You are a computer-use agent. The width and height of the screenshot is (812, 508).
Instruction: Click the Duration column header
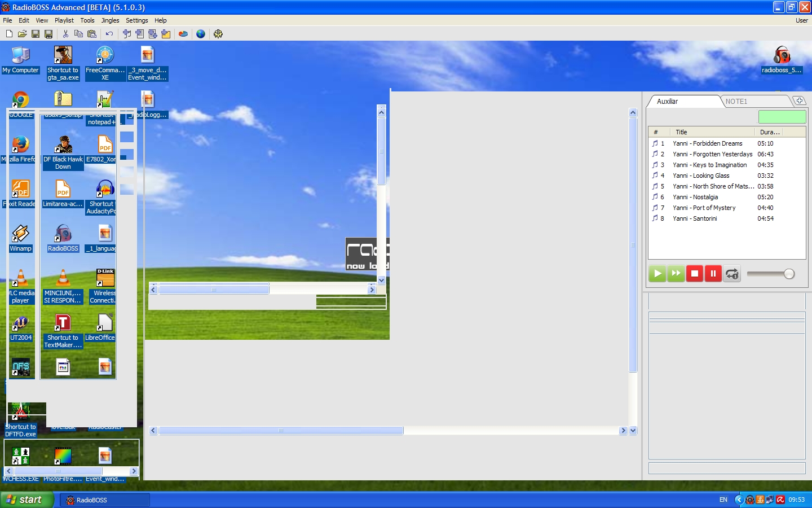click(x=769, y=132)
